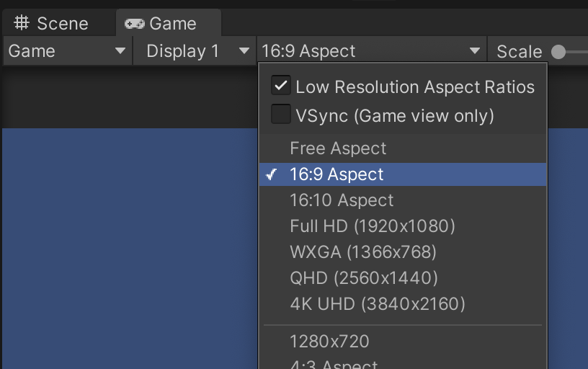Image resolution: width=588 pixels, height=369 pixels.
Task: Select Full HD (1920x1080) resolution
Action: [373, 226]
